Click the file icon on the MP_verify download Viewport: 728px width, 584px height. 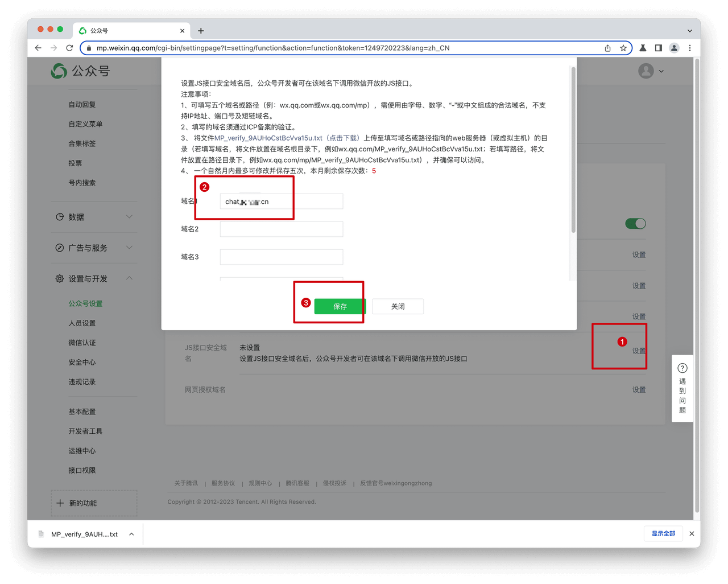(40, 534)
